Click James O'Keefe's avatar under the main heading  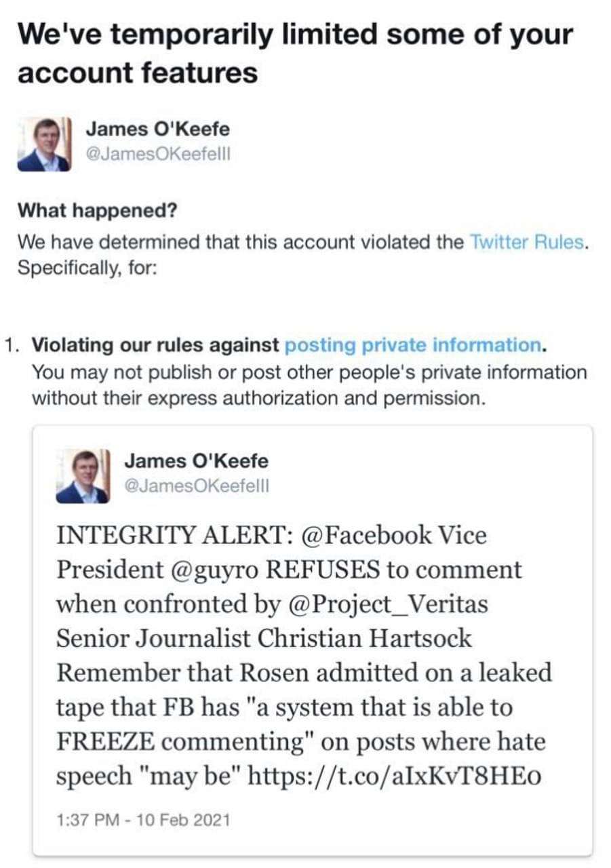[44, 144]
